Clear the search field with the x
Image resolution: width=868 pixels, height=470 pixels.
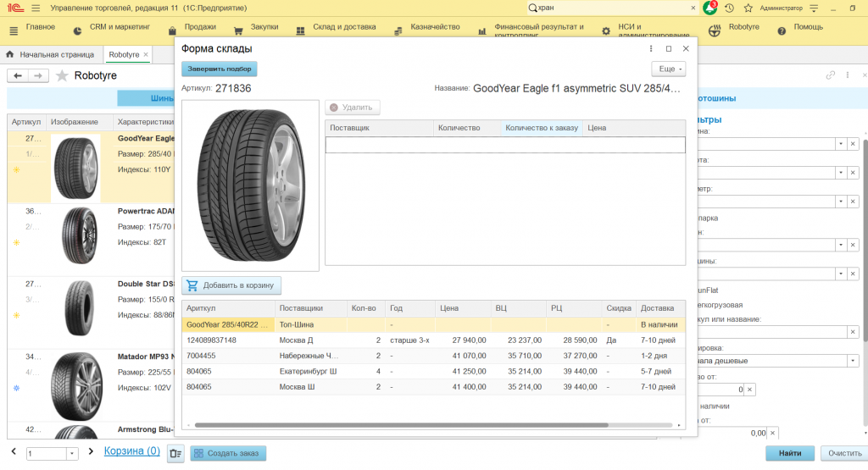coord(693,8)
